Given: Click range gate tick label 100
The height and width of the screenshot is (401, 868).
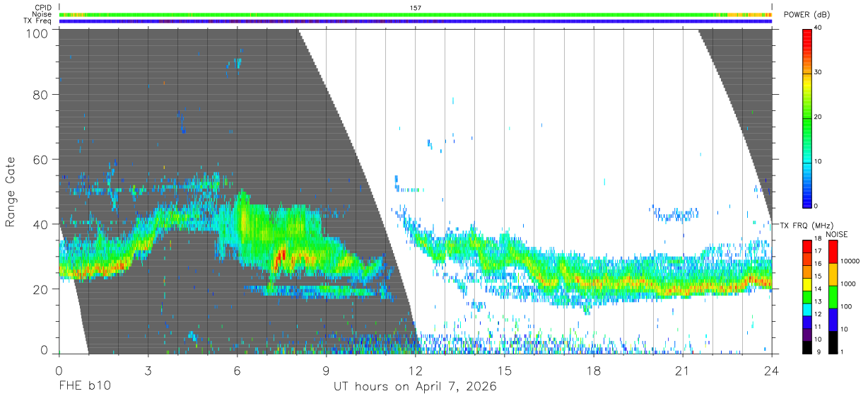Looking at the screenshot, I should point(37,33).
